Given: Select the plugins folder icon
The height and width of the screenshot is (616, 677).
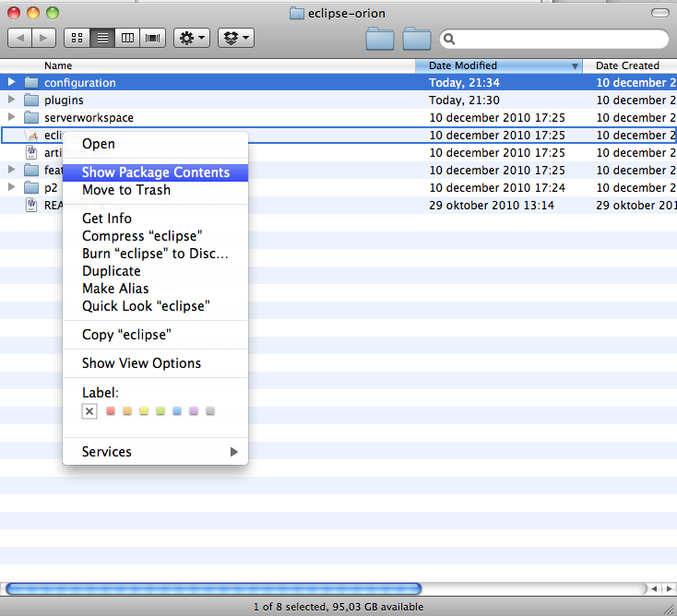Looking at the screenshot, I should [x=31, y=101].
